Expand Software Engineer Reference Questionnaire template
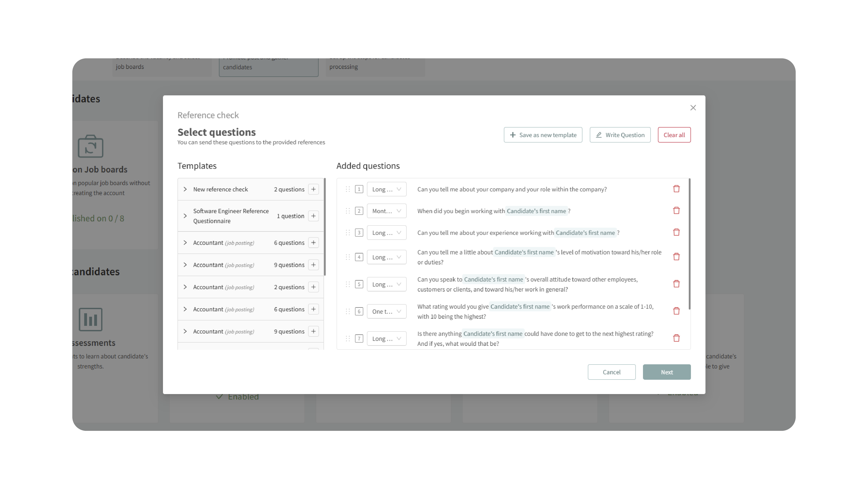Viewport: 868px width, 489px height. tap(185, 216)
